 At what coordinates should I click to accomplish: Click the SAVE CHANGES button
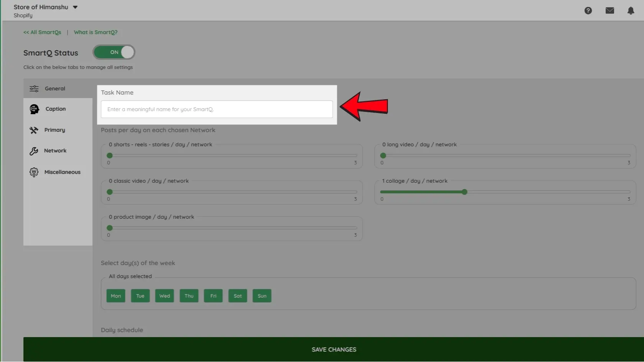tap(333, 349)
